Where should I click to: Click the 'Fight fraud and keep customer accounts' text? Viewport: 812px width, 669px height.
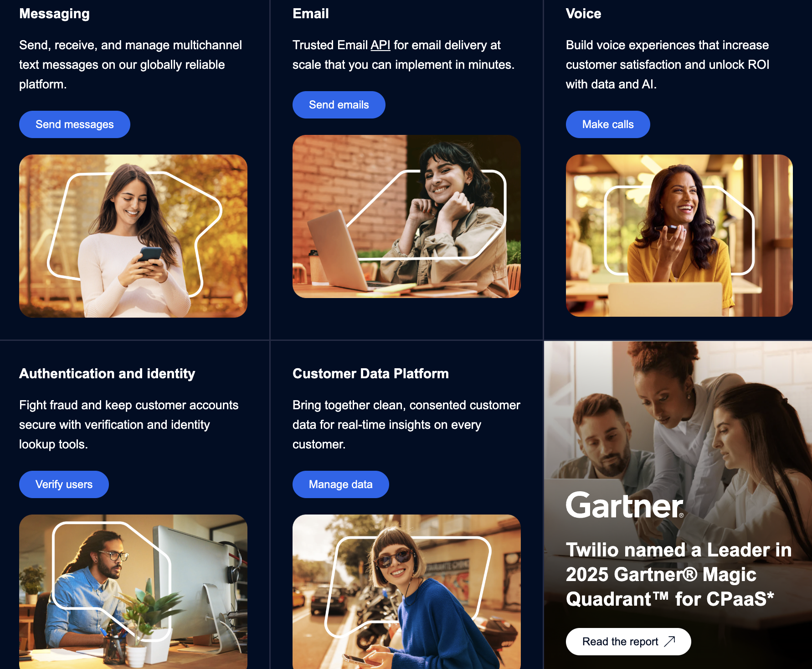coord(129,425)
